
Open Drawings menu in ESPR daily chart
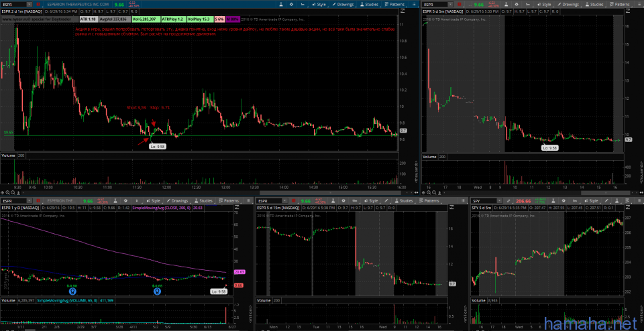click(x=177, y=200)
